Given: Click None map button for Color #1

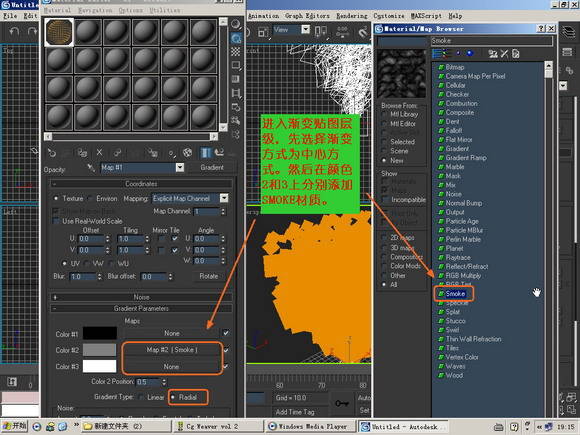Looking at the screenshot, I should (172, 333).
